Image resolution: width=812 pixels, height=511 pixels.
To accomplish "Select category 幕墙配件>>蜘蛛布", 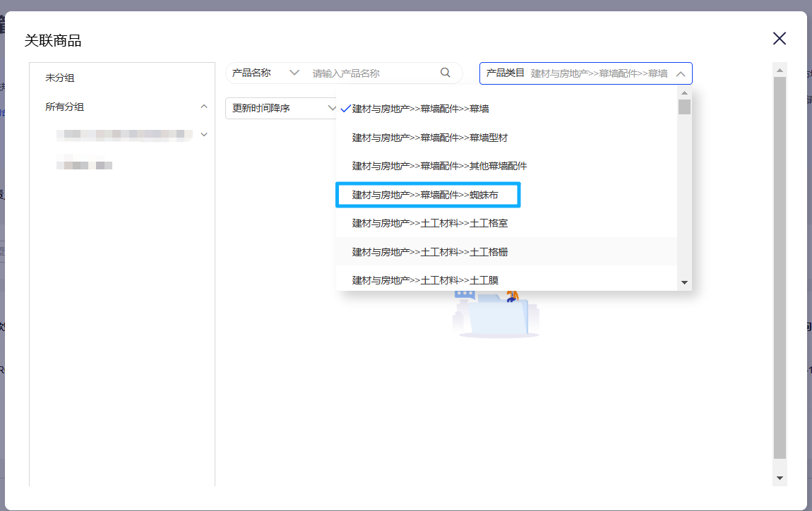I will 428,195.
